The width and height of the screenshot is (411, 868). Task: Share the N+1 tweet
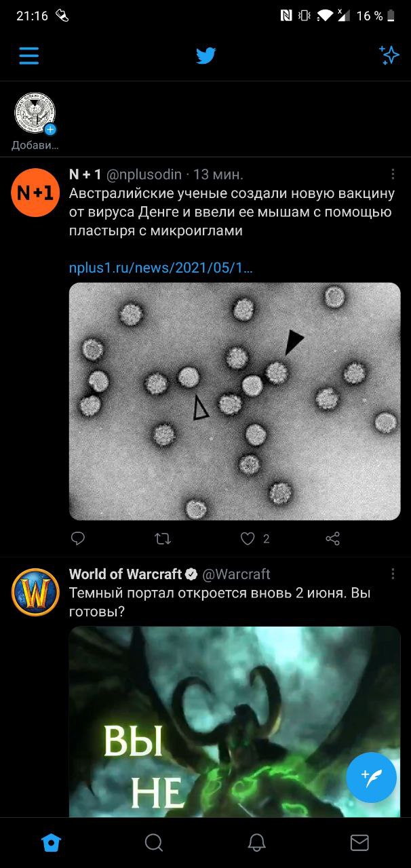pyautogui.click(x=332, y=538)
